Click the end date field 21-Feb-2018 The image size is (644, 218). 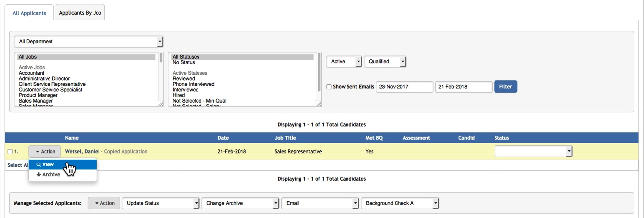463,87
